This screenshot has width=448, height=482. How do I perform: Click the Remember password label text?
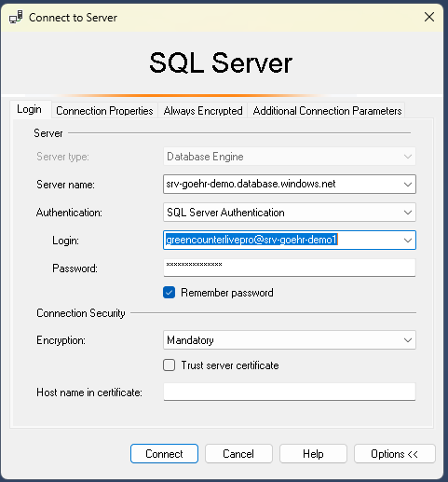pos(227,293)
